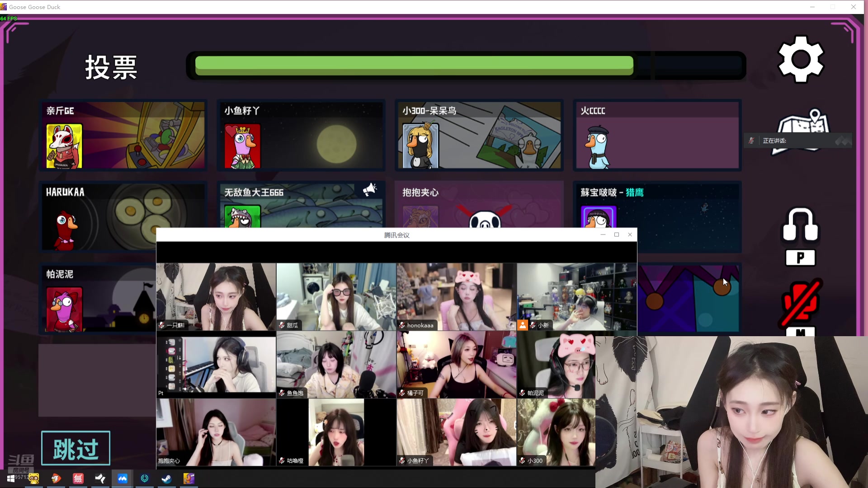The image size is (868, 488).
Task: Click the mic icon beside honokaaa name
Action: 402,325
